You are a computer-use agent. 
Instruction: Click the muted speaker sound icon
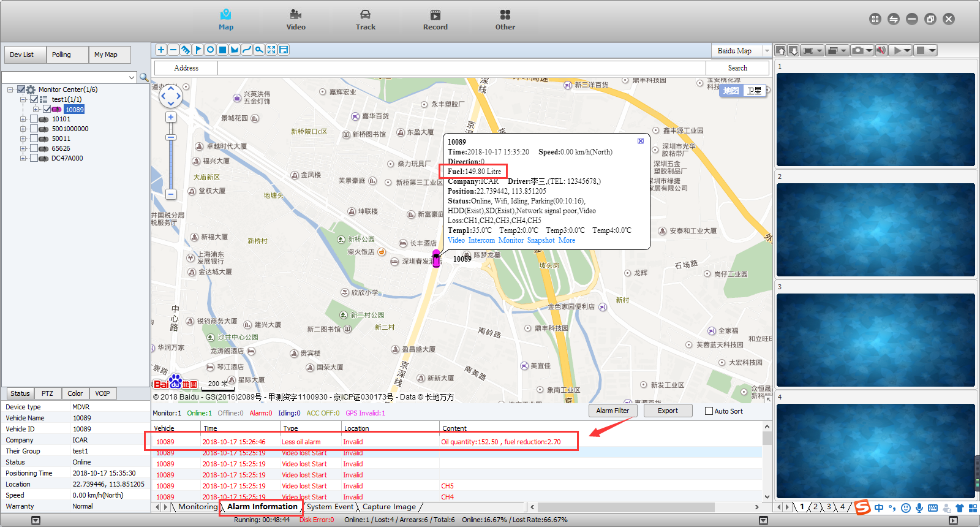(881, 50)
